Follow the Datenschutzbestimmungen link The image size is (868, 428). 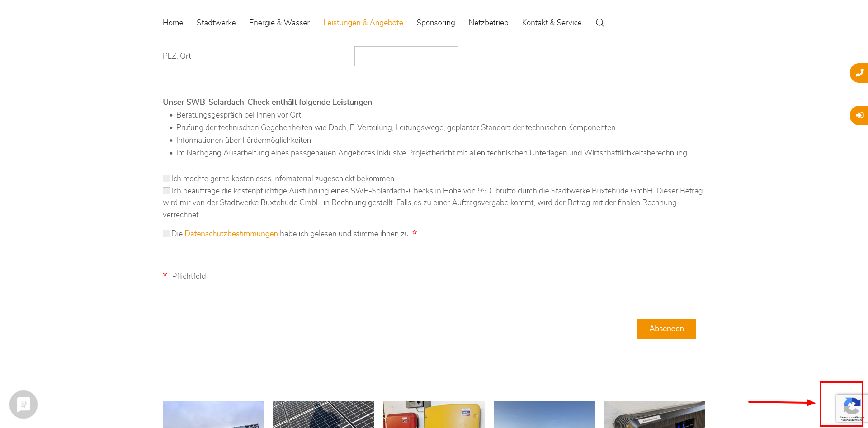[231, 234]
